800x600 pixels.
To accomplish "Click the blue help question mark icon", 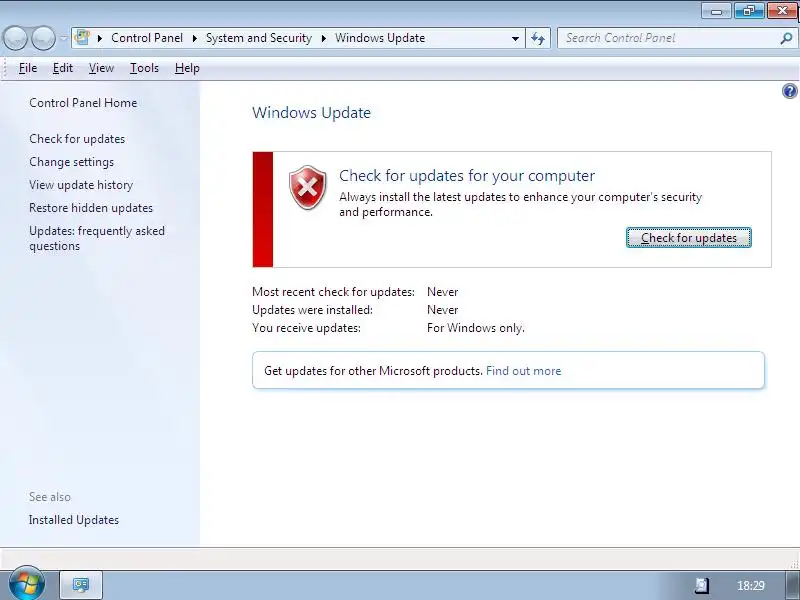I will (x=789, y=91).
